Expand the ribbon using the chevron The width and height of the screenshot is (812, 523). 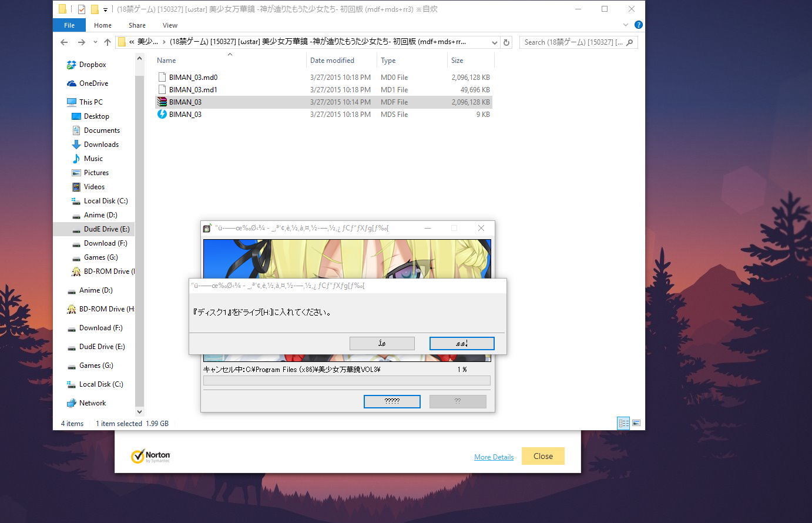click(626, 25)
